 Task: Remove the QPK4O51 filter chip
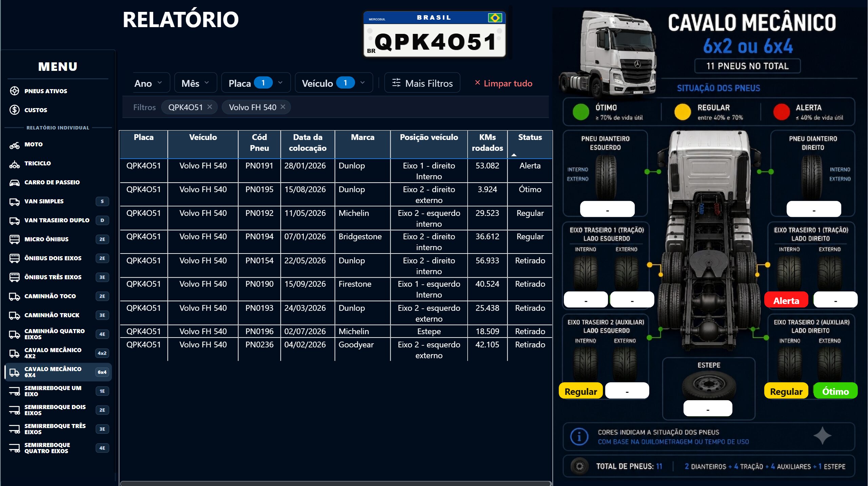(x=210, y=107)
